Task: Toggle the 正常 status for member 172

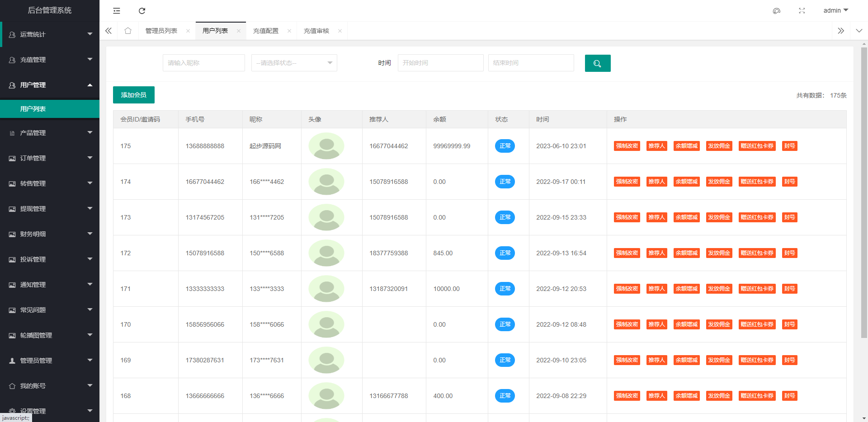Action: tap(505, 253)
